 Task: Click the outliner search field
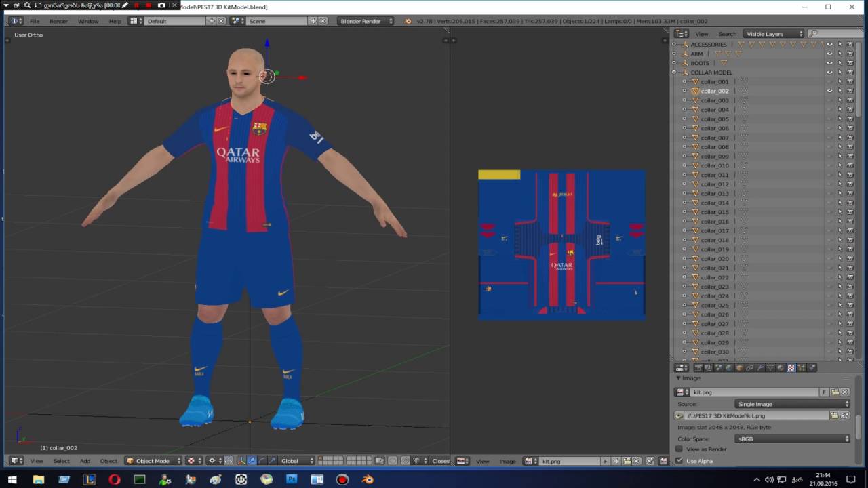point(835,33)
